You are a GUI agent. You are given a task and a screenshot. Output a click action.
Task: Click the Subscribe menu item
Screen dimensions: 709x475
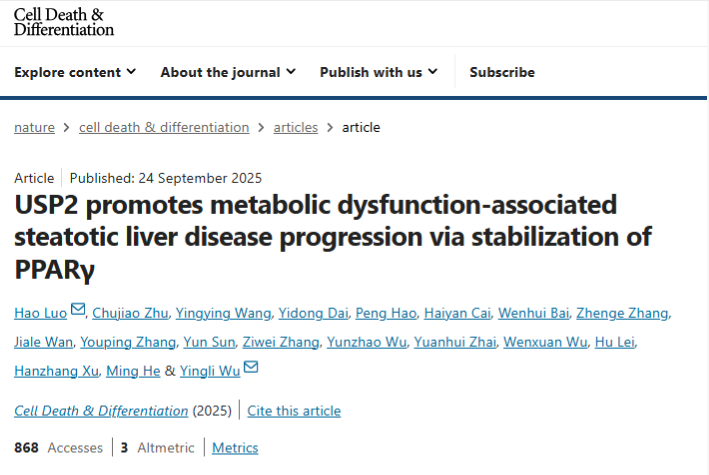click(x=502, y=72)
